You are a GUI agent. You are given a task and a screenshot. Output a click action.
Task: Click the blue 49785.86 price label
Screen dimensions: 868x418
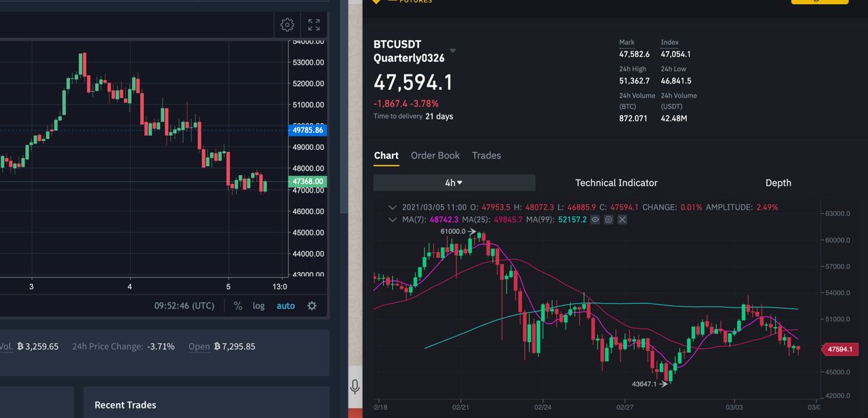[308, 130]
